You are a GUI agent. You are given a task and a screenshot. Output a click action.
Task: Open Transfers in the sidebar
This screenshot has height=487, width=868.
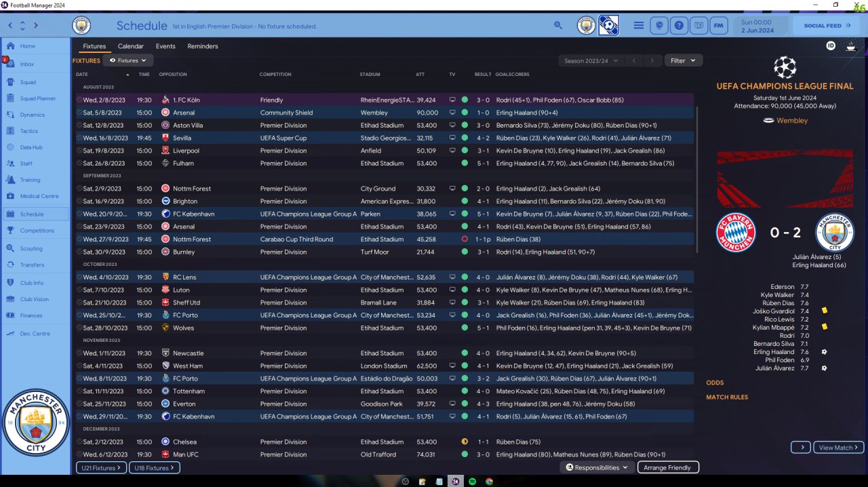(35, 265)
